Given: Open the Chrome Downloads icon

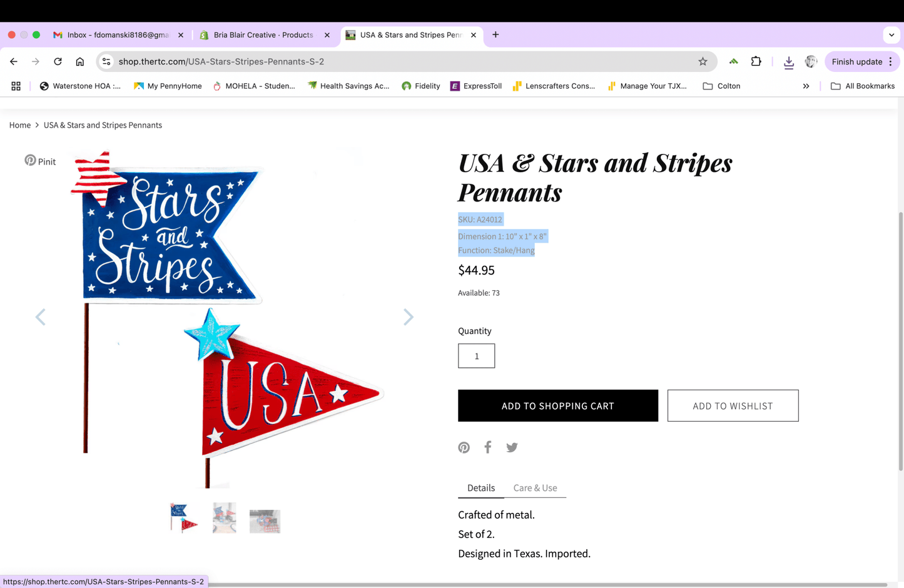Looking at the screenshot, I should pyautogui.click(x=789, y=61).
